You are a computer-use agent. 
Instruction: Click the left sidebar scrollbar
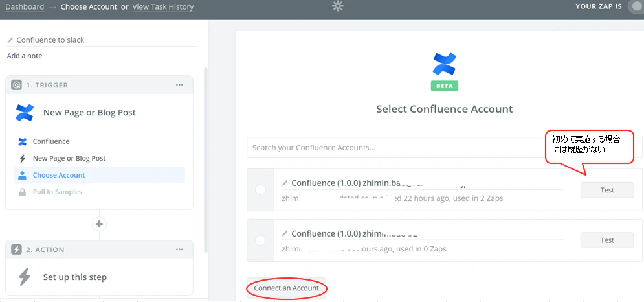[206, 161]
